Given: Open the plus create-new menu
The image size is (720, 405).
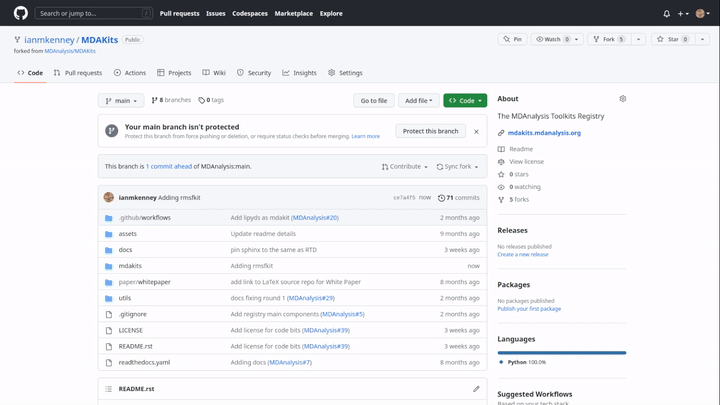Looking at the screenshot, I should [x=683, y=14].
